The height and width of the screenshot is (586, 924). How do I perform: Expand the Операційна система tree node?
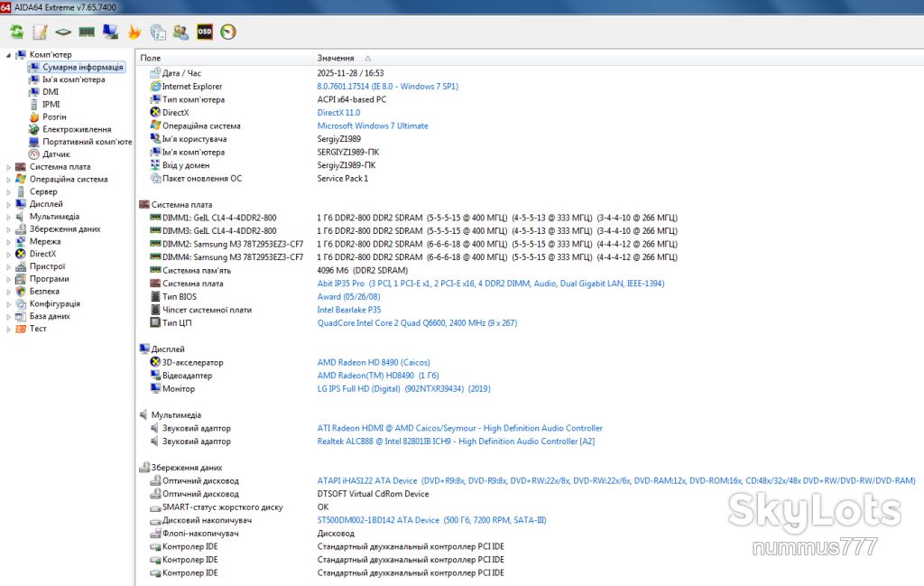point(8,180)
